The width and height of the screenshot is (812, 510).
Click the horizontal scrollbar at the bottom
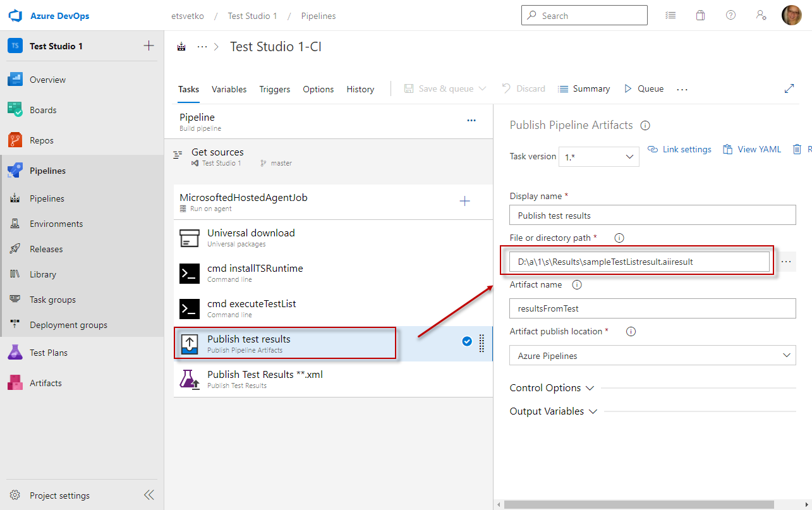click(x=638, y=504)
